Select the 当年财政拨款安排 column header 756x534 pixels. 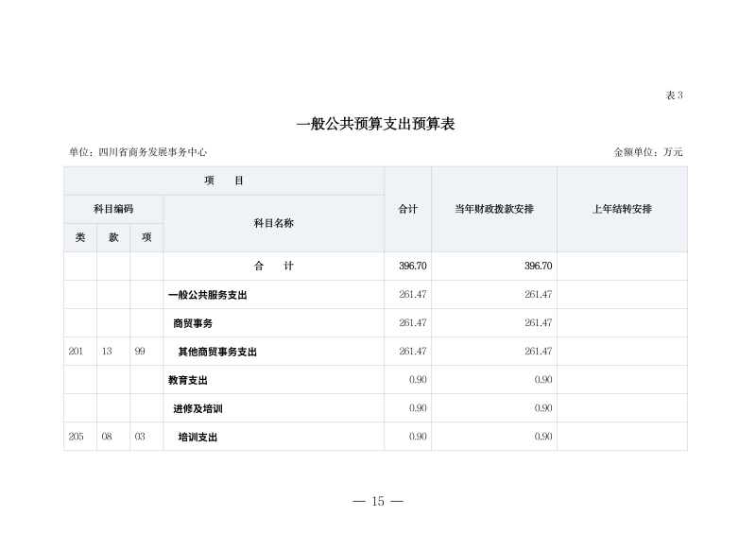coord(493,209)
